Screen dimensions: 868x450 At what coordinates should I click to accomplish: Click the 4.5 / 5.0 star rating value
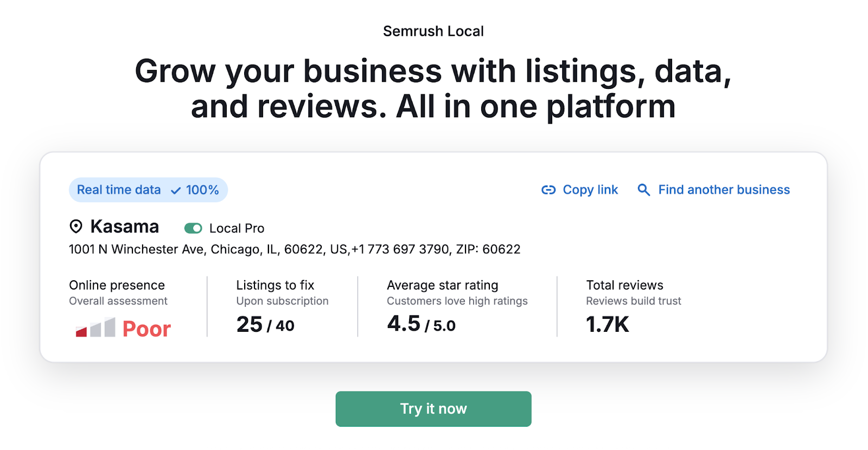click(x=421, y=324)
